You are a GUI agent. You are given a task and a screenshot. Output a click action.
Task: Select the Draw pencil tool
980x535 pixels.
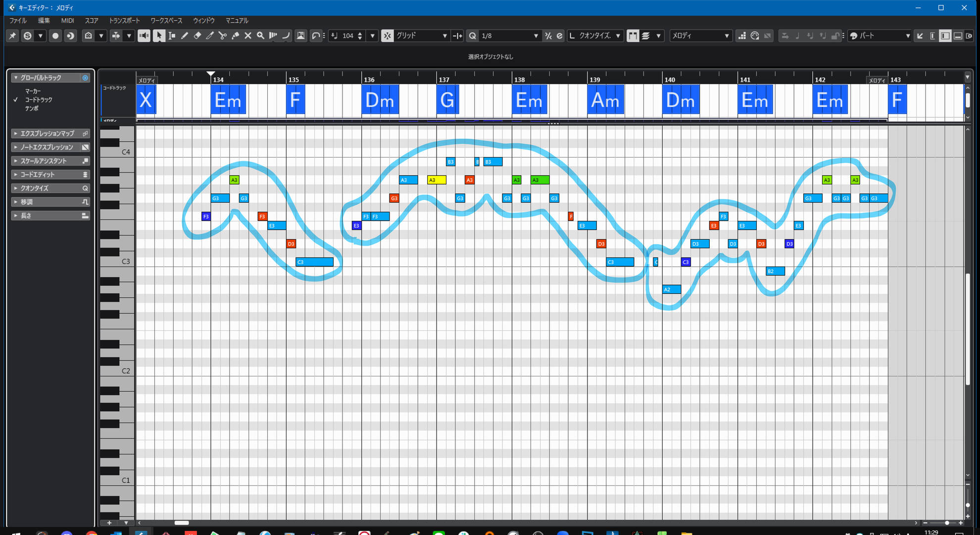(x=184, y=36)
